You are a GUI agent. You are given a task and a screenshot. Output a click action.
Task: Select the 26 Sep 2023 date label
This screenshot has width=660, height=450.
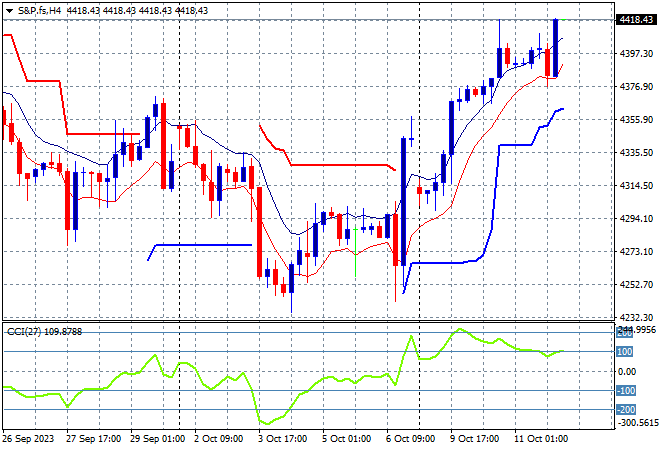29,439
